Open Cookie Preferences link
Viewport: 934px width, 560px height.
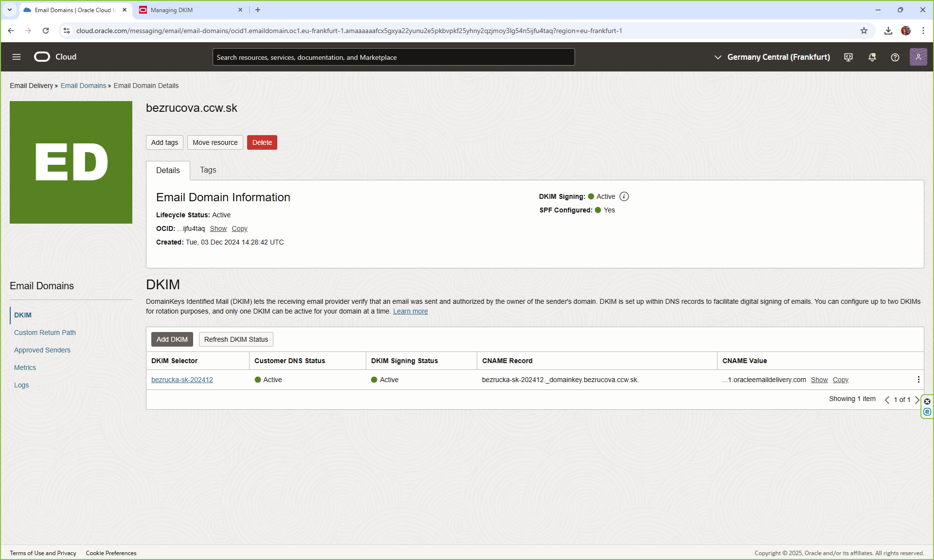(111, 553)
